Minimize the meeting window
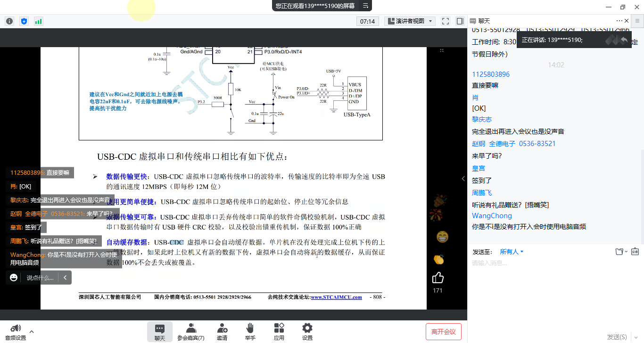Screen dimensions: 644x343 point(609,7)
